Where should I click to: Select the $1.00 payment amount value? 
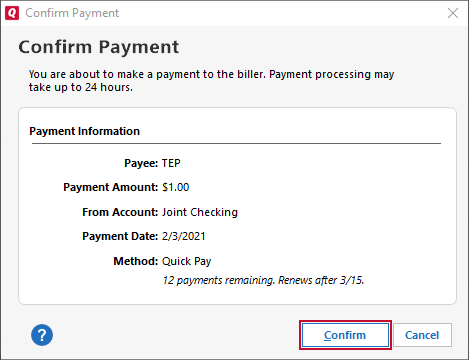pos(176,187)
